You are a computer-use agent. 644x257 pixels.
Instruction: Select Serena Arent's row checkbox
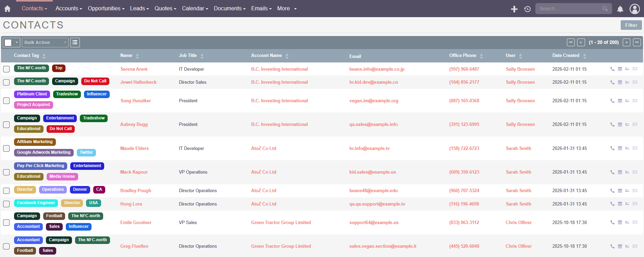6,69
